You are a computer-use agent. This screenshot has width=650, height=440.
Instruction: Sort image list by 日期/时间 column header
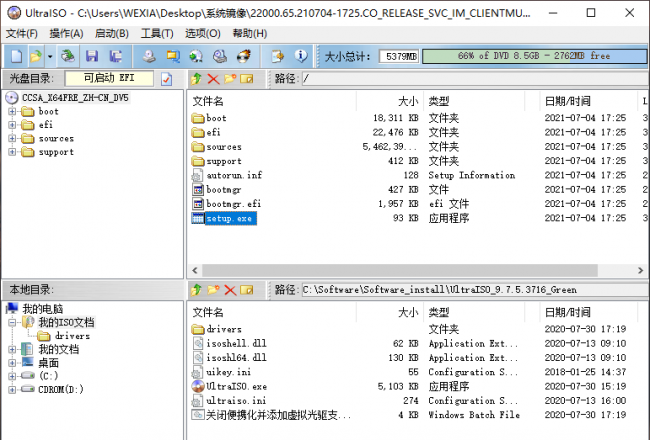click(x=568, y=101)
